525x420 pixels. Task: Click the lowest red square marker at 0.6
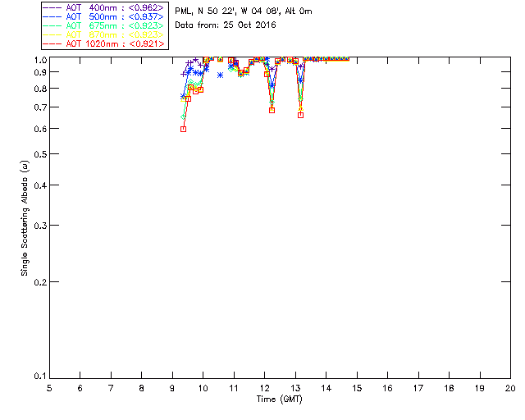click(183, 130)
